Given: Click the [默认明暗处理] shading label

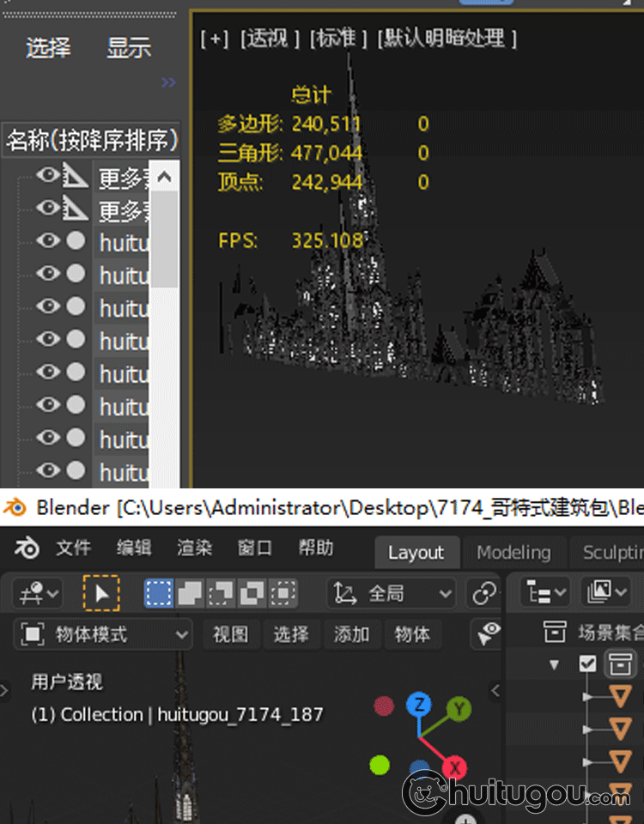Looking at the screenshot, I should tap(447, 39).
